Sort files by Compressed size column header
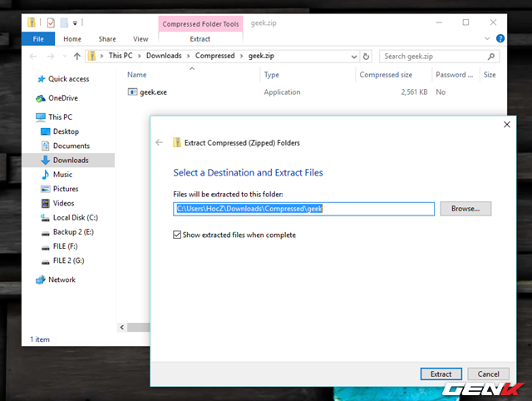Image resolution: width=532 pixels, height=401 pixels. point(385,75)
